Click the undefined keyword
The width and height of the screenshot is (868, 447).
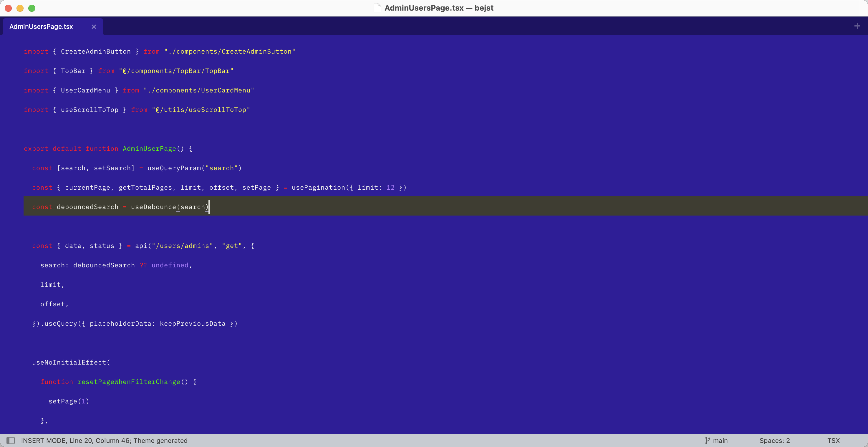pos(170,265)
